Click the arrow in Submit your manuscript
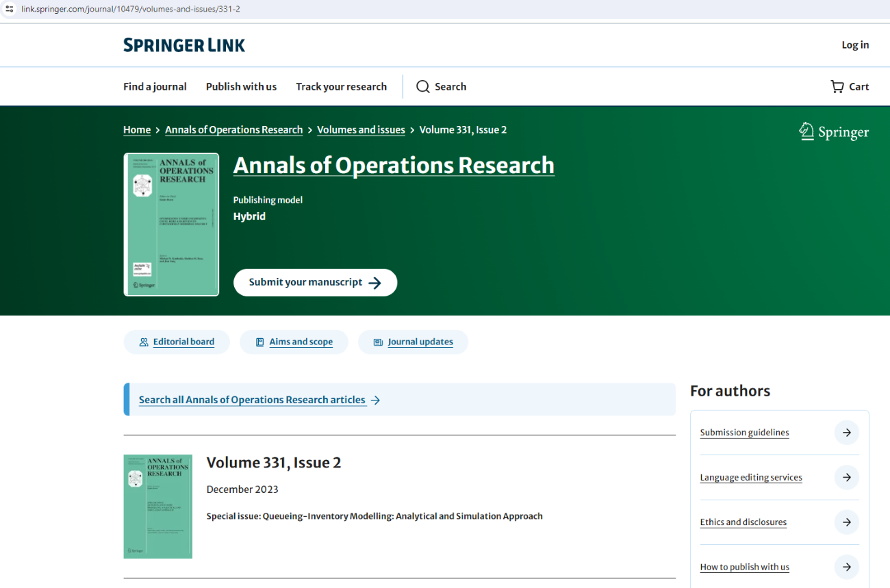The width and height of the screenshot is (890, 588). [375, 283]
